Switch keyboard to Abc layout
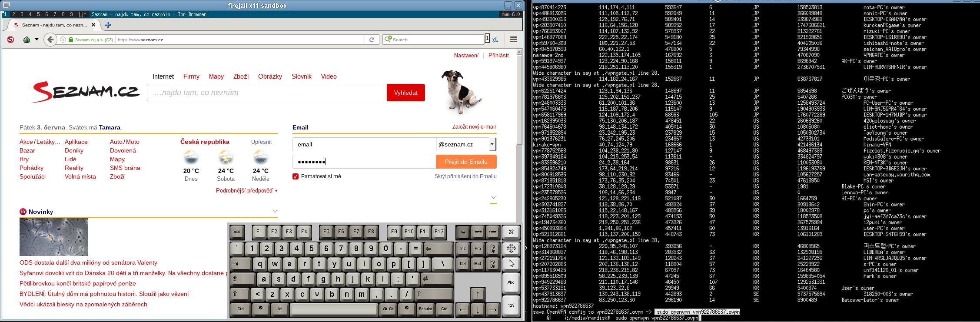The height and width of the screenshot is (322, 980). coord(512,282)
